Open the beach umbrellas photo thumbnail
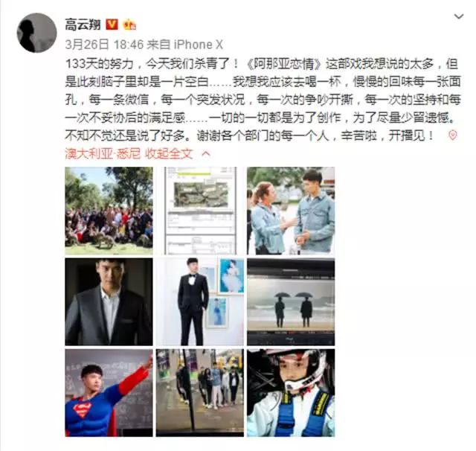 (x=291, y=302)
